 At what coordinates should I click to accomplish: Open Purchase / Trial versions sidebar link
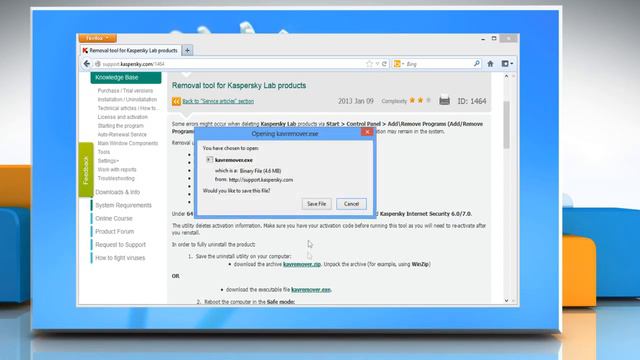point(125,91)
